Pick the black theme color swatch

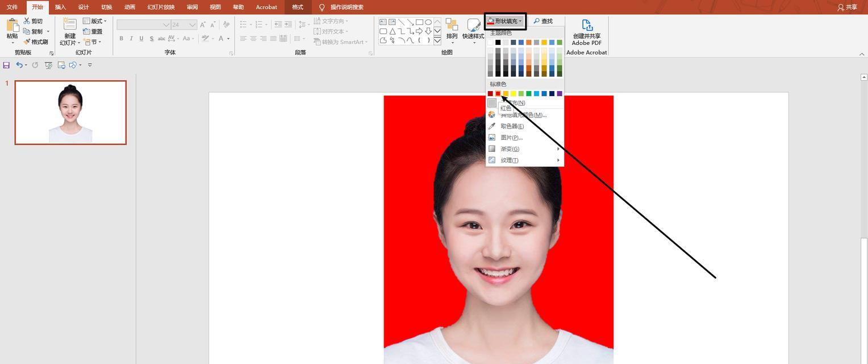498,42
